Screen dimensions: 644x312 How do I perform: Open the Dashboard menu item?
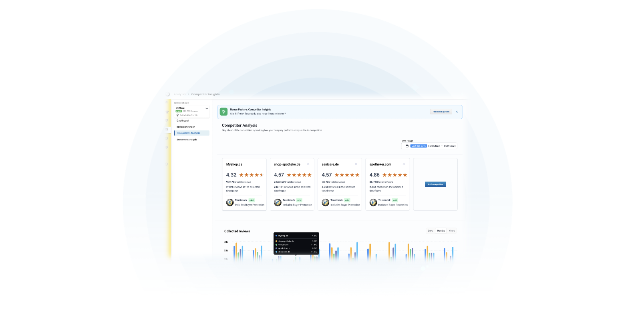tap(183, 120)
